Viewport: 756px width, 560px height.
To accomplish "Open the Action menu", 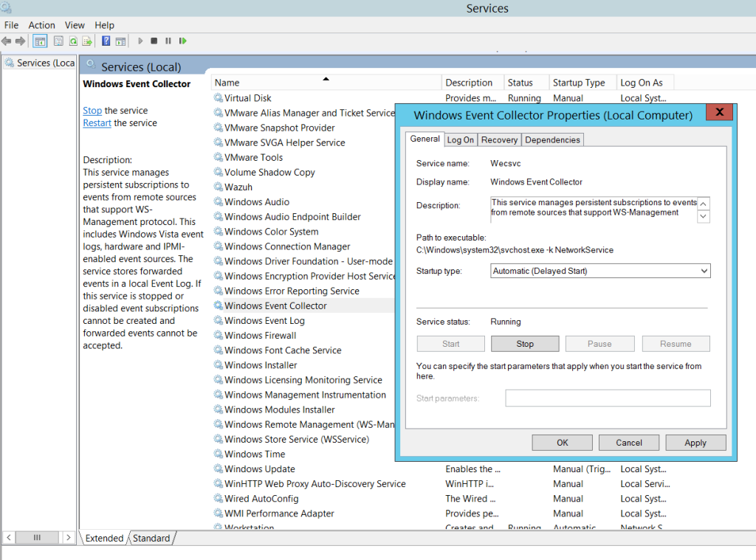I will tap(41, 24).
